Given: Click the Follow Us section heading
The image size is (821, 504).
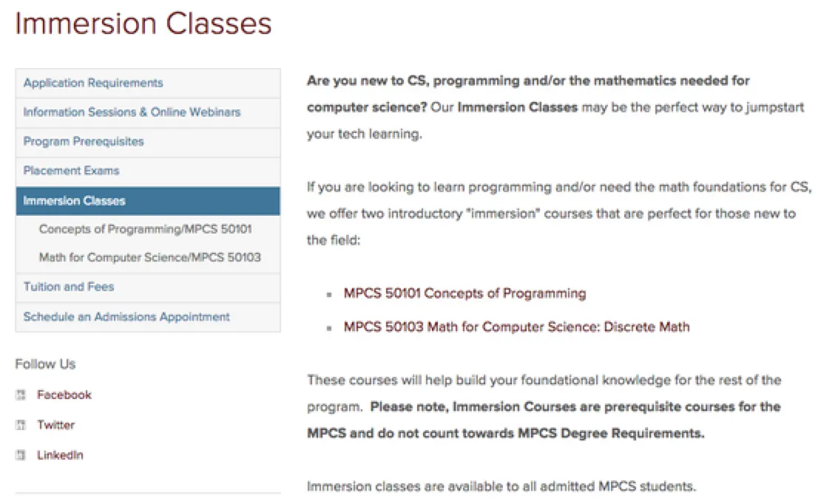Looking at the screenshot, I should (x=45, y=364).
